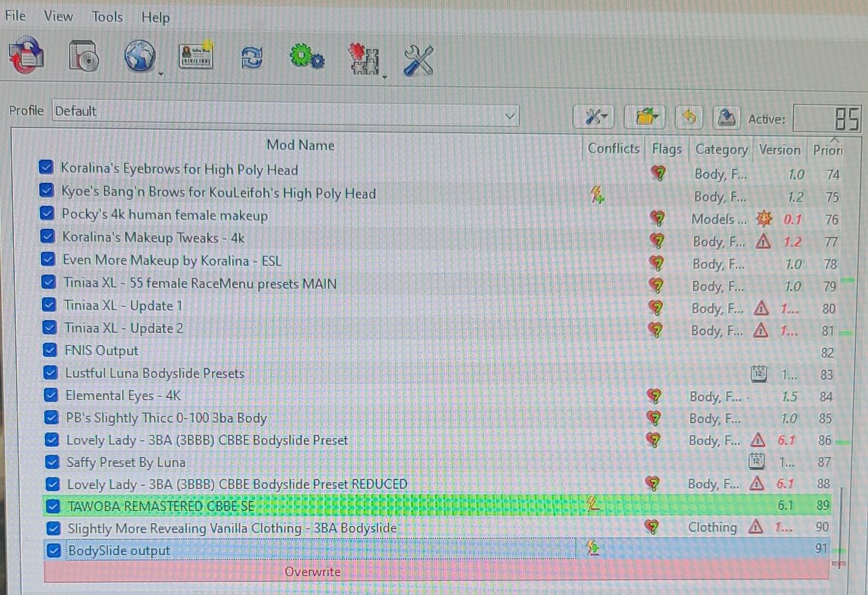
Task: Select Saffy Preset By Luna mod name
Action: coord(126,462)
